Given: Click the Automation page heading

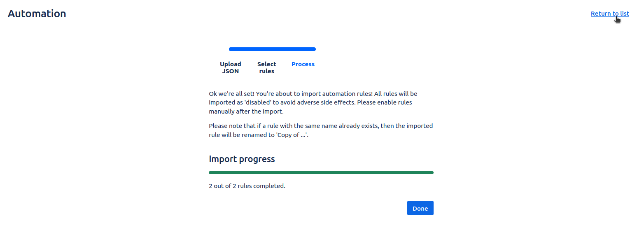Looking at the screenshot, I should coord(37,14).
